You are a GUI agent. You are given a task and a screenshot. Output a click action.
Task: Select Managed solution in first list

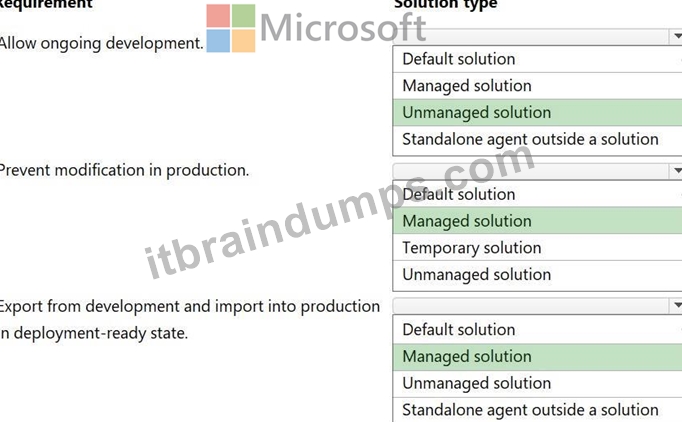point(538,86)
